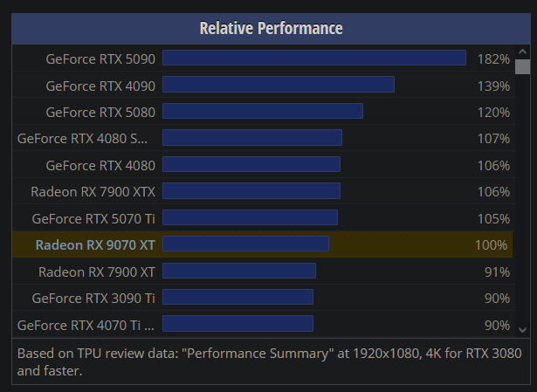Click the 182% performance value
537x392 pixels.
point(493,59)
